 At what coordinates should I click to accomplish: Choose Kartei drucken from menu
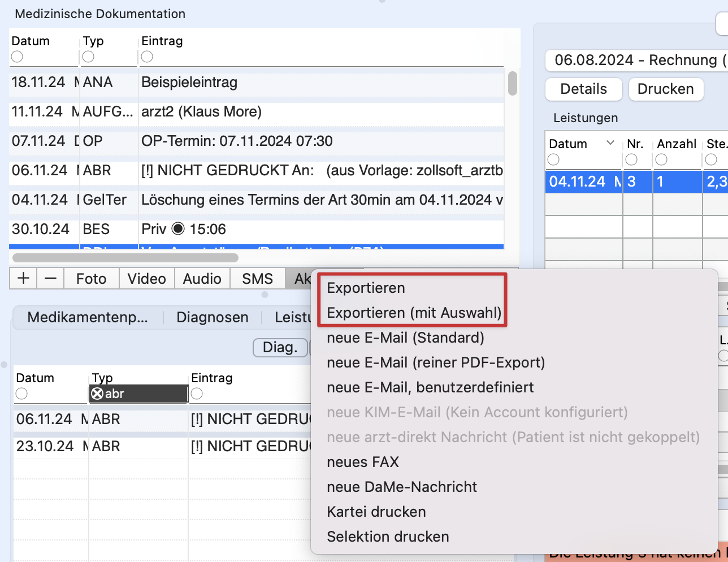click(x=376, y=512)
